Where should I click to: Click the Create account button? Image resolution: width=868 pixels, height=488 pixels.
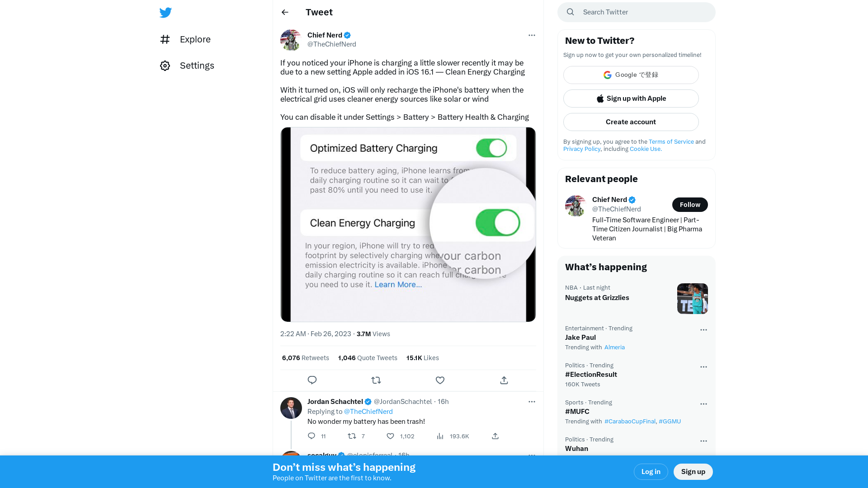[x=631, y=122]
